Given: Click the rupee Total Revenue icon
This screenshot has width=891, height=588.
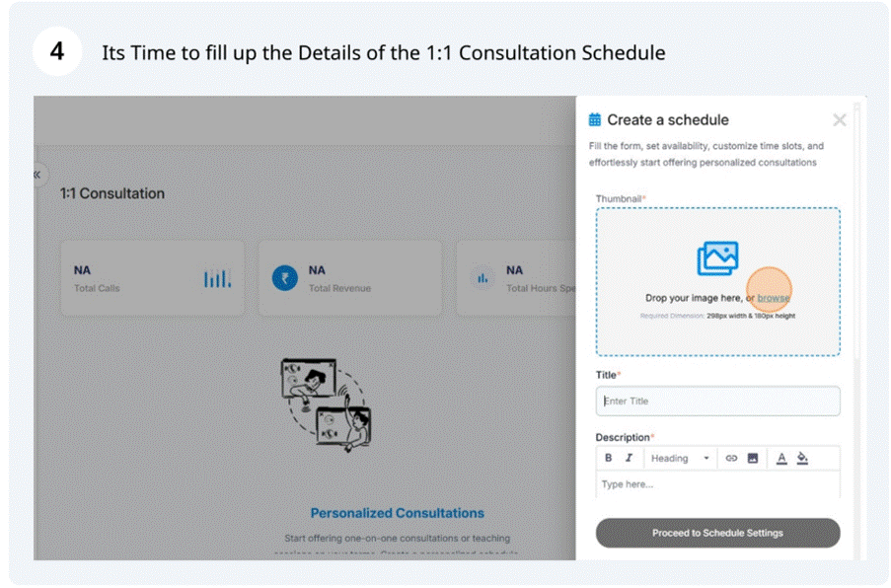Looking at the screenshot, I should [x=284, y=278].
